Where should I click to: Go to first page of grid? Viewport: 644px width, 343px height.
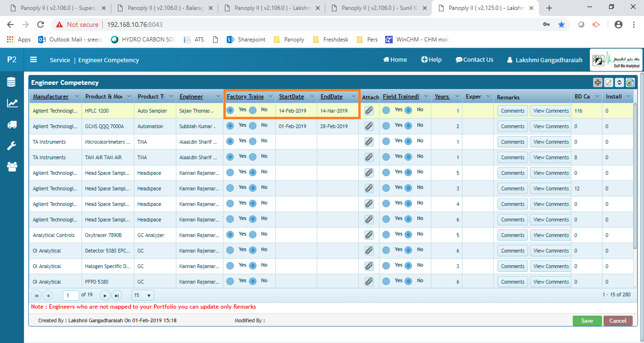pos(36,295)
